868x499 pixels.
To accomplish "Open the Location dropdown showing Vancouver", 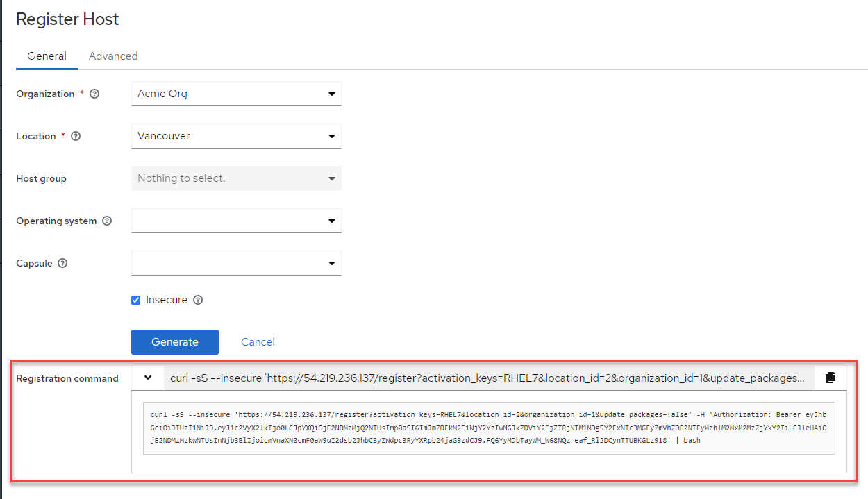I will click(236, 137).
